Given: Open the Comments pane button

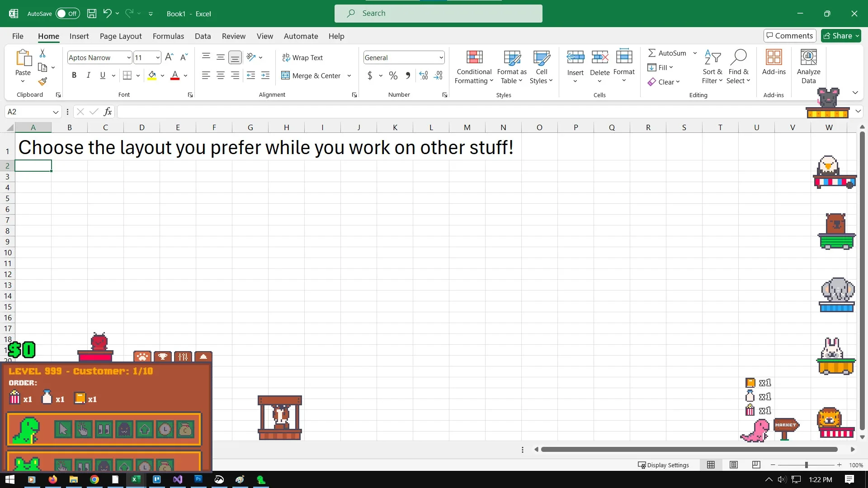Looking at the screenshot, I should coord(789,36).
